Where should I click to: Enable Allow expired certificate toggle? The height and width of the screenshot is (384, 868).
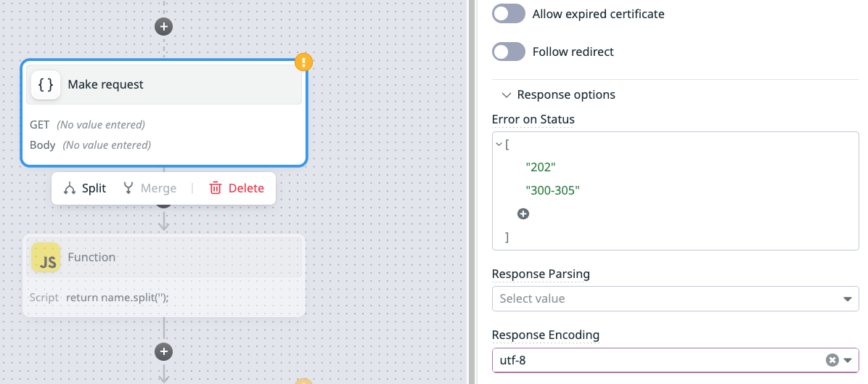pos(508,14)
